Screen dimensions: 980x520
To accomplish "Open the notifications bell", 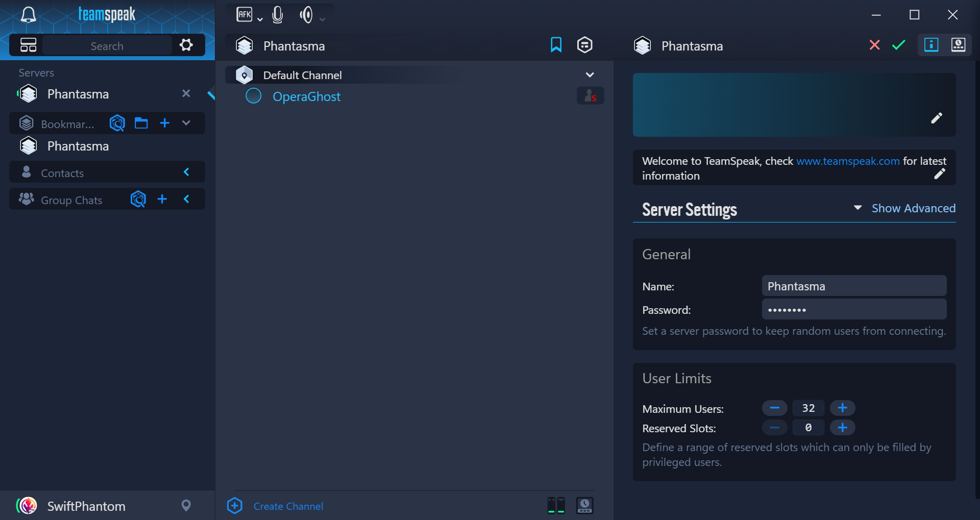I will tap(28, 15).
